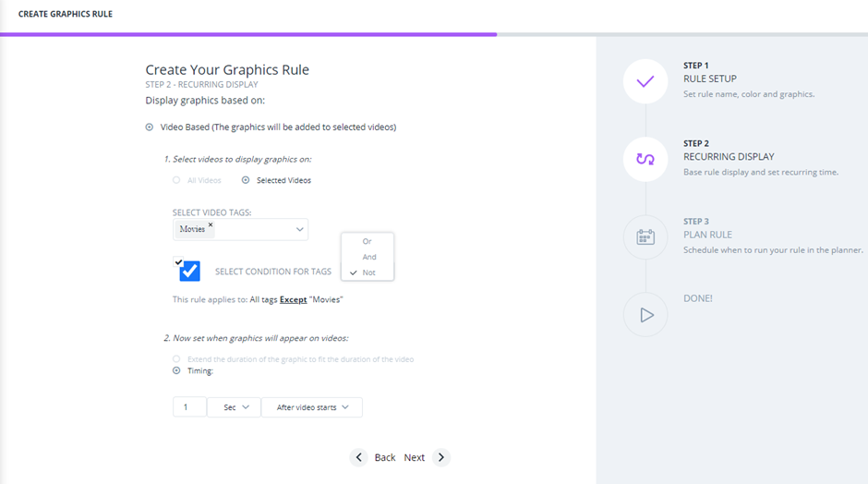The height and width of the screenshot is (484, 868).
Task: Click the right arrow Next icon
Action: (441, 457)
